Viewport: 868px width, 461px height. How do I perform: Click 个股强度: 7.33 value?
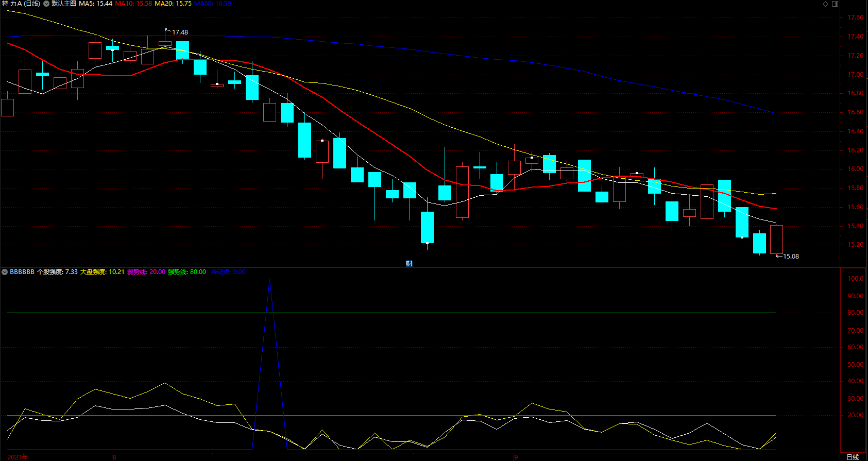57,271
